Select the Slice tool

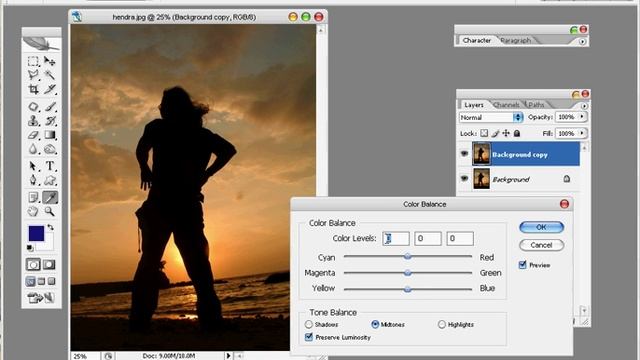click(50, 89)
